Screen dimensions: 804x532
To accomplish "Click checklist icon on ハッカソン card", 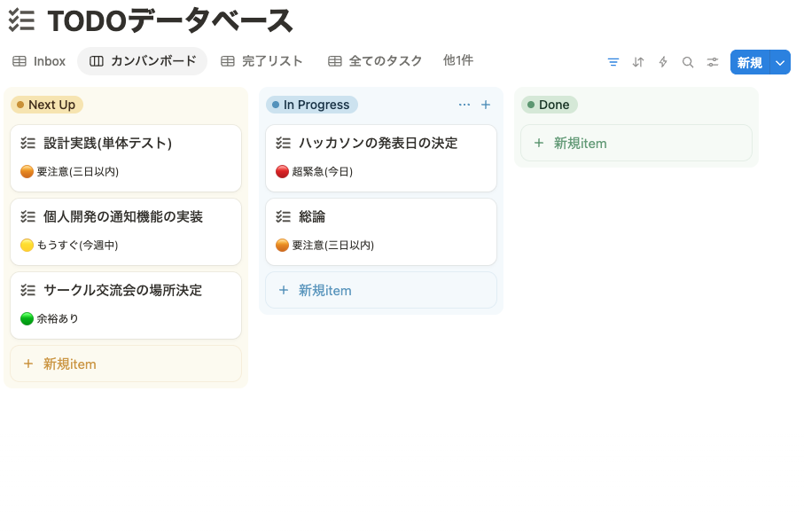I will [283, 143].
